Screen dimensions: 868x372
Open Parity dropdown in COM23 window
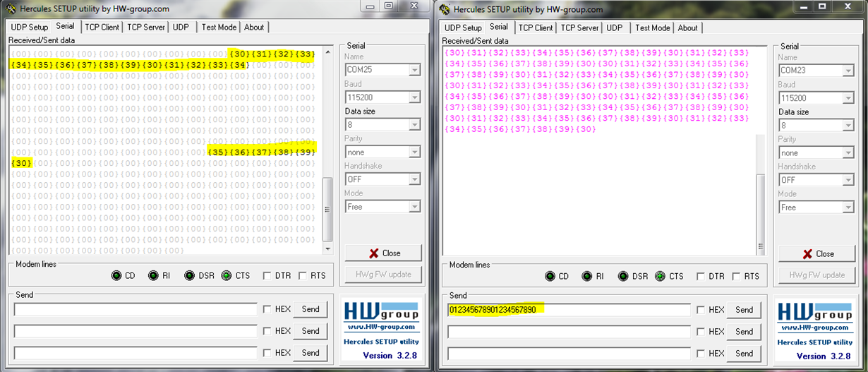tap(848, 152)
